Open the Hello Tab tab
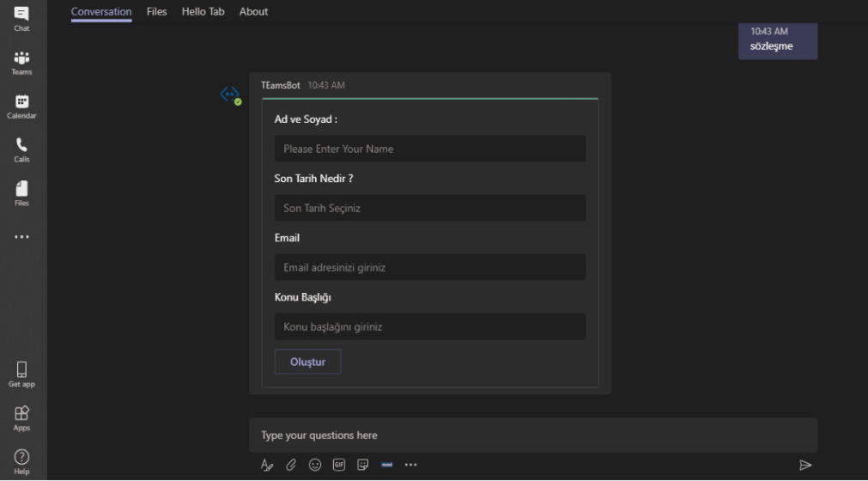Screen dimensions: 868x481 203,12
